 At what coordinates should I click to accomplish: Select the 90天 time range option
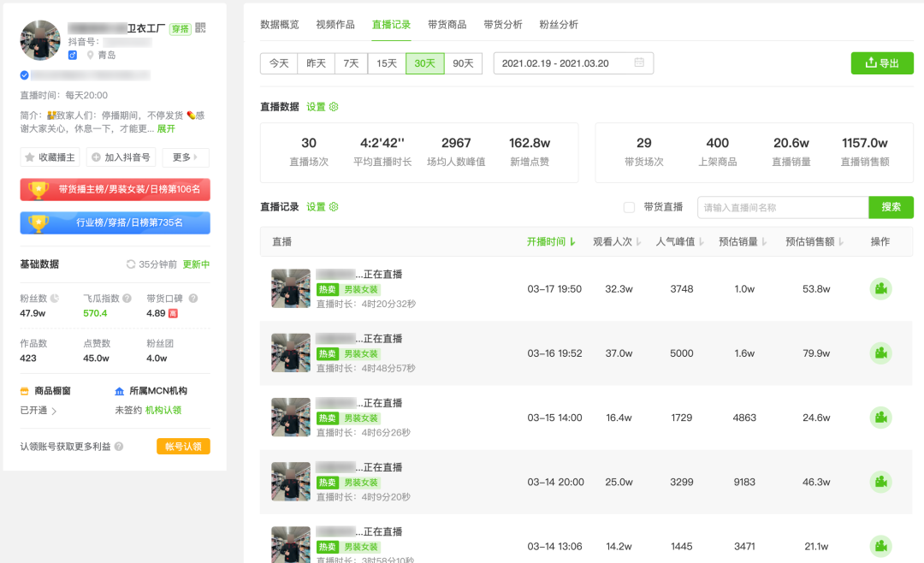(463, 63)
